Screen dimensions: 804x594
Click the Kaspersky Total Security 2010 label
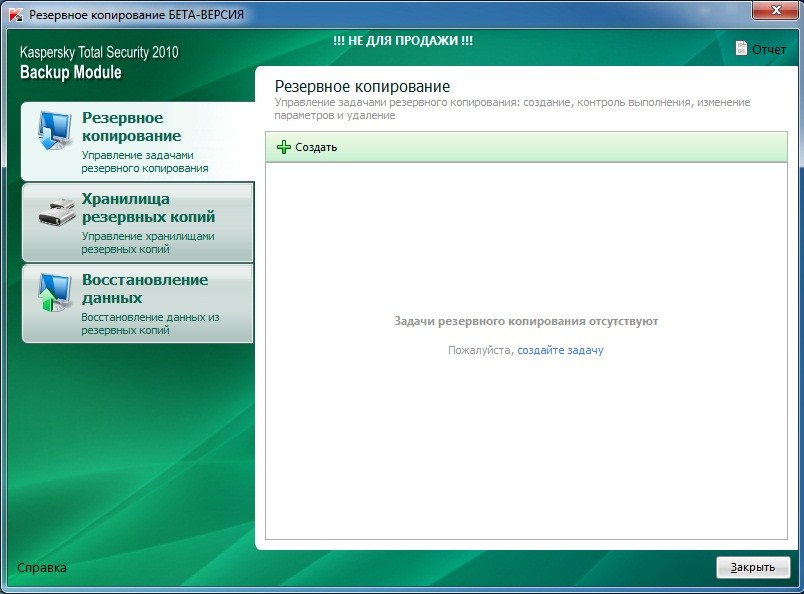click(99, 52)
